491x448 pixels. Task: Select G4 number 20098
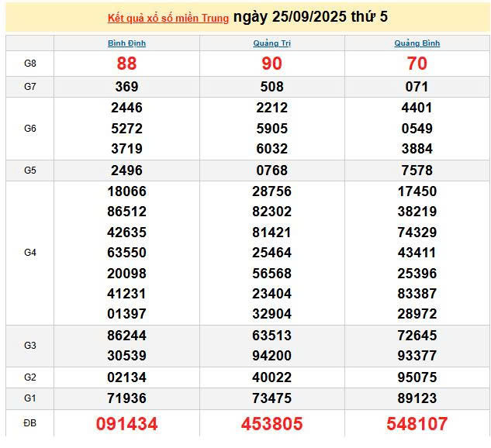tap(126, 274)
